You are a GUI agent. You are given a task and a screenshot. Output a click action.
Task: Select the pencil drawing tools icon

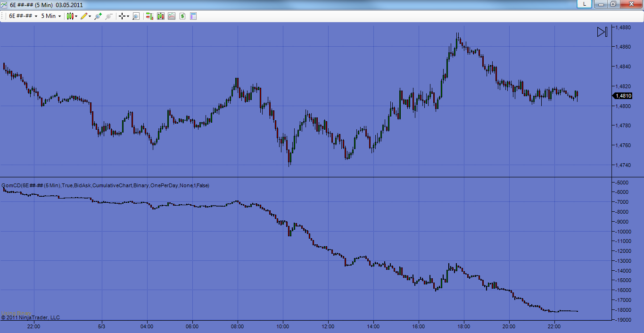pyautogui.click(x=84, y=16)
